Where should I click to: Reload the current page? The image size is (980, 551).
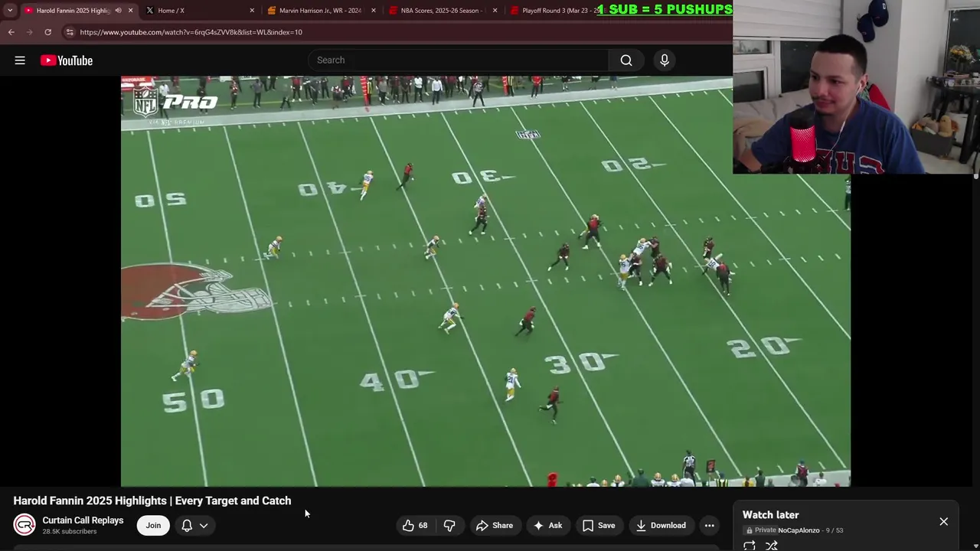pos(47,32)
